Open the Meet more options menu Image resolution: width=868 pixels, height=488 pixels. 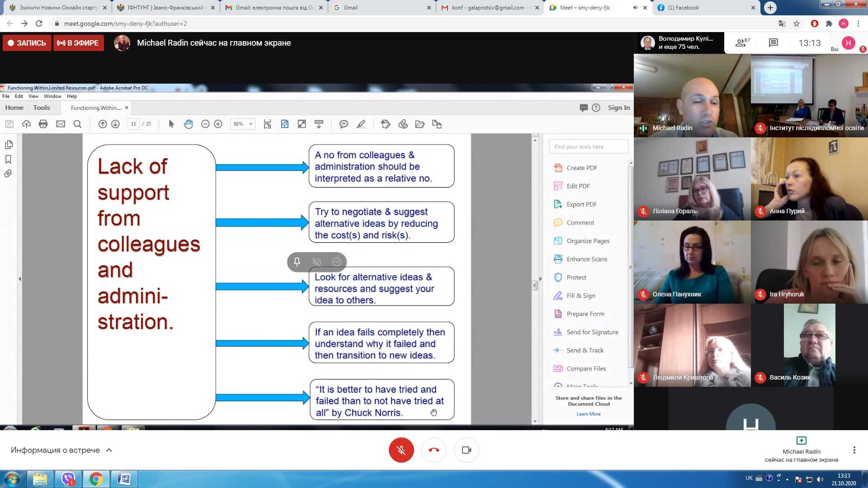(854, 450)
